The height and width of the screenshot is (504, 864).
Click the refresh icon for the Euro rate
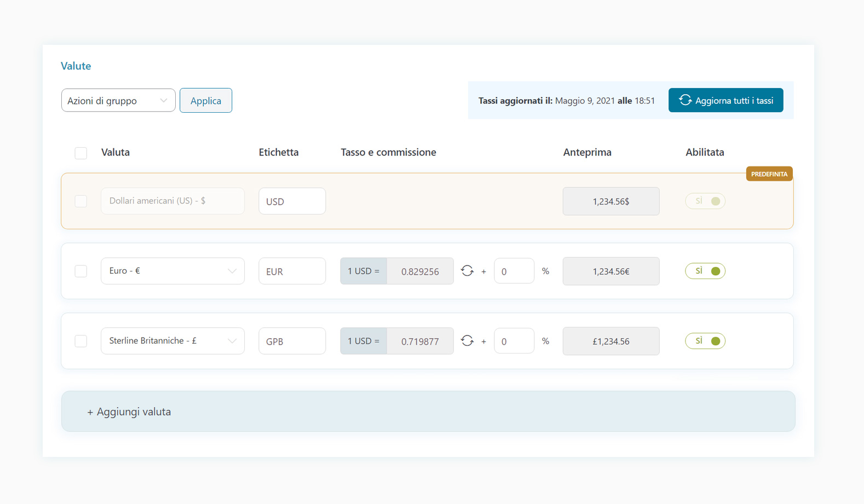pyautogui.click(x=467, y=271)
